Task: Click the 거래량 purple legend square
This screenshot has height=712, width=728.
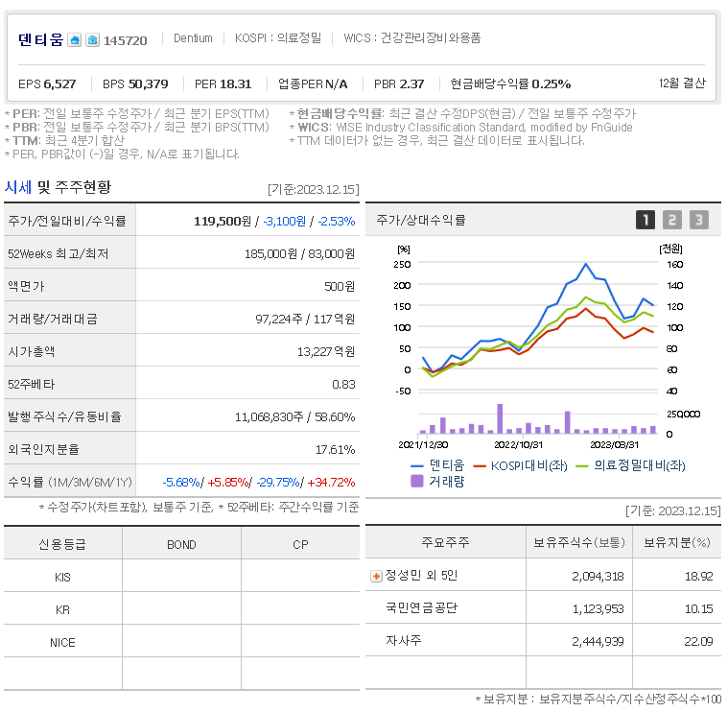Action: tap(417, 481)
